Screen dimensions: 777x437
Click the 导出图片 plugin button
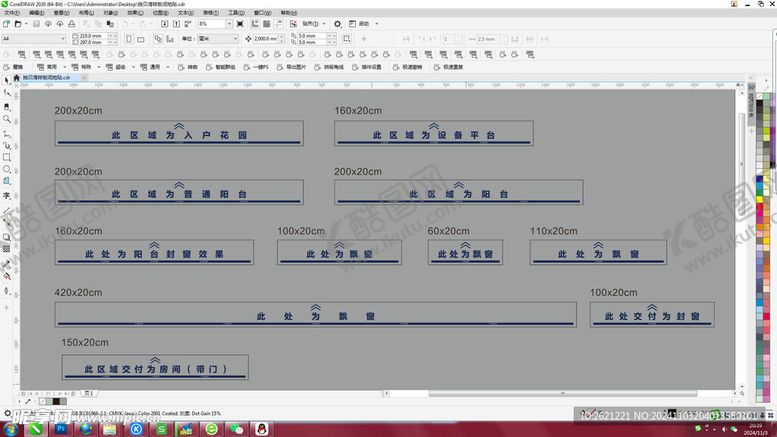(x=291, y=67)
